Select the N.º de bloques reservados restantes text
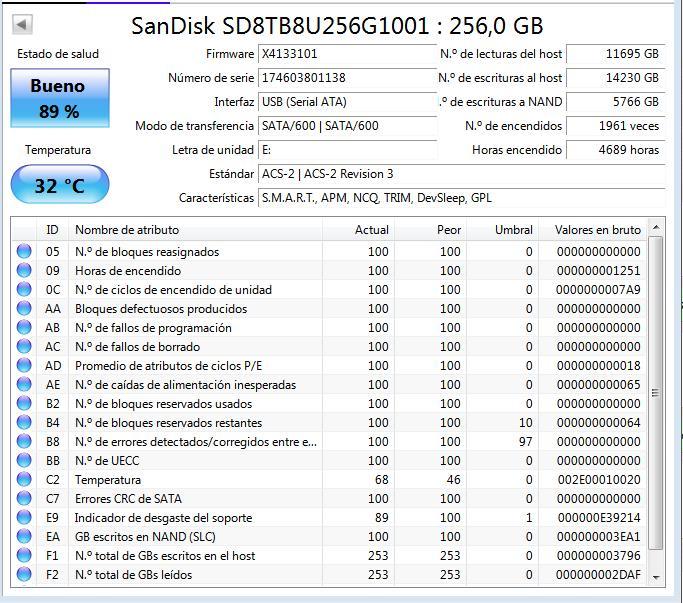683x603 pixels. point(169,423)
